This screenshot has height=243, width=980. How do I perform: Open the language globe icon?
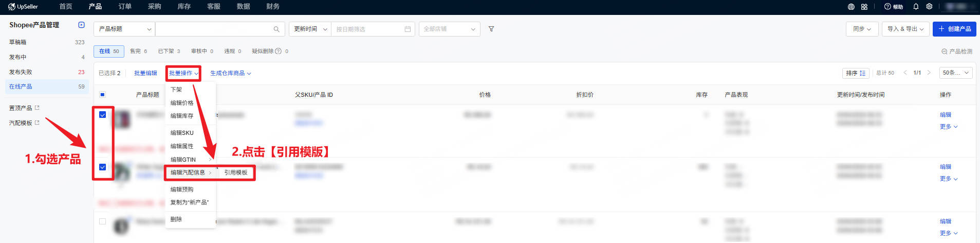click(851, 7)
